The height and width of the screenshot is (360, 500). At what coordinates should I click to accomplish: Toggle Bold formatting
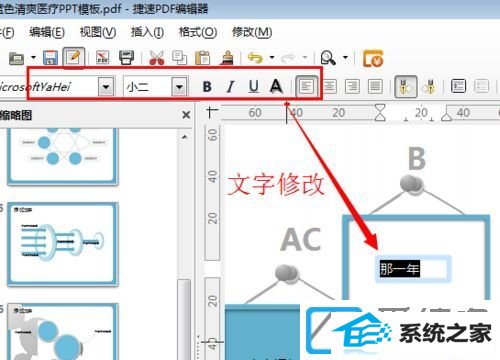point(207,87)
